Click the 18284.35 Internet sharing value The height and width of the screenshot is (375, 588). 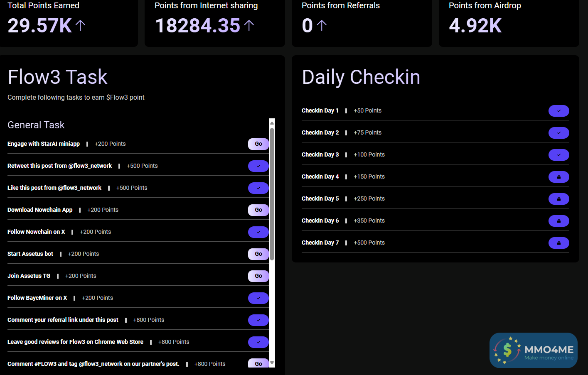(198, 26)
